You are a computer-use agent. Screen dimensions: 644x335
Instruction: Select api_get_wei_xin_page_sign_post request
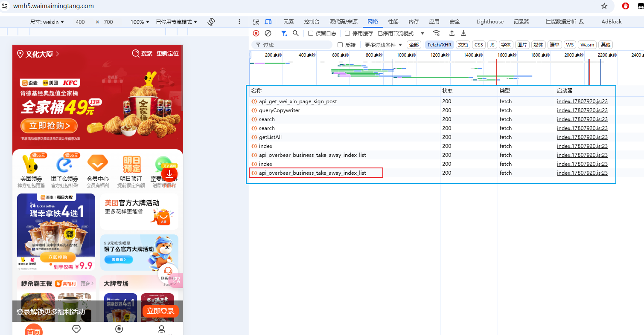(x=344, y=101)
